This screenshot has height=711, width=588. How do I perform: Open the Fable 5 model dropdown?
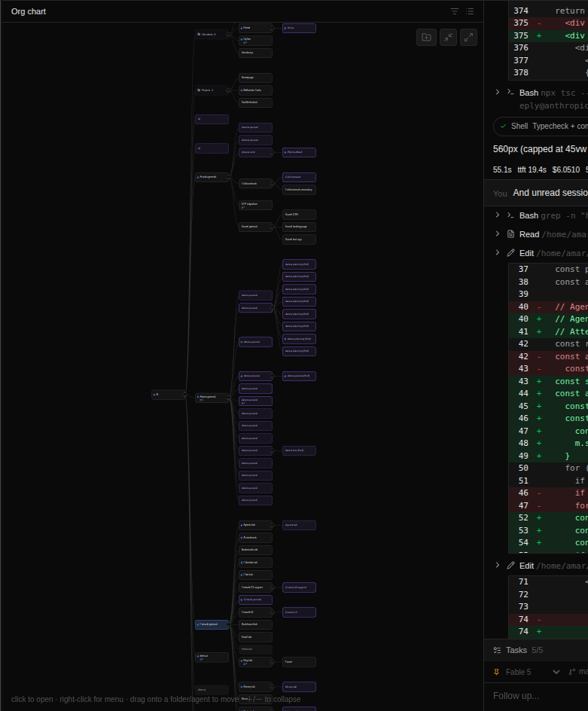click(x=527, y=672)
